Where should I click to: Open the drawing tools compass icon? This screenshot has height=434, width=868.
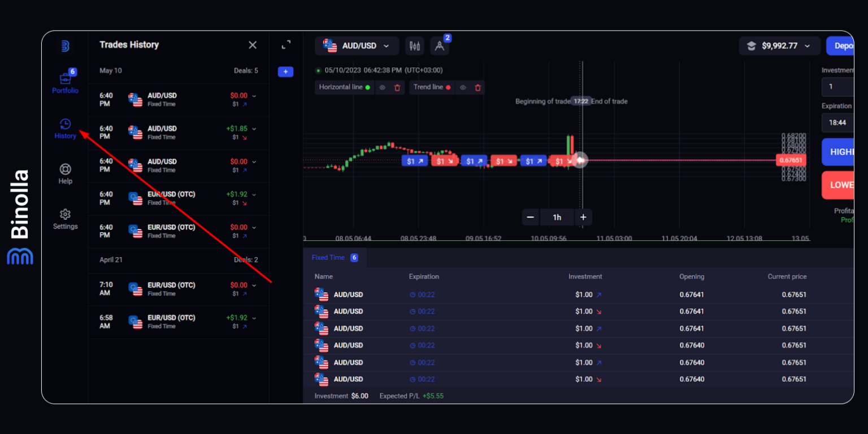440,46
